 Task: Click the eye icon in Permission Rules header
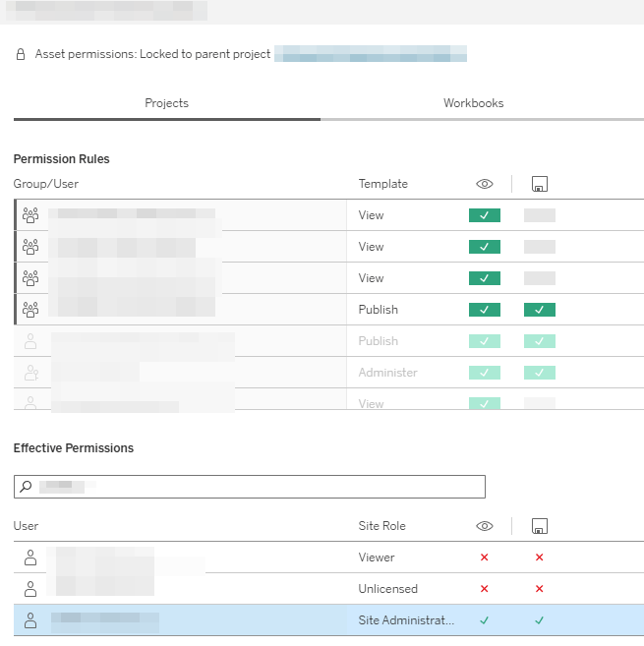point(484,184)
